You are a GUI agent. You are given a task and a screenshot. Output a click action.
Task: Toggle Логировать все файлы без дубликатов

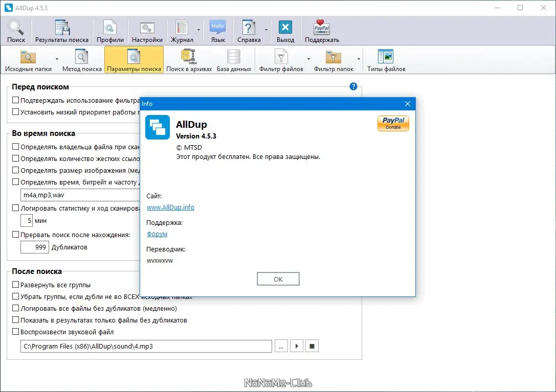[16, 308]
